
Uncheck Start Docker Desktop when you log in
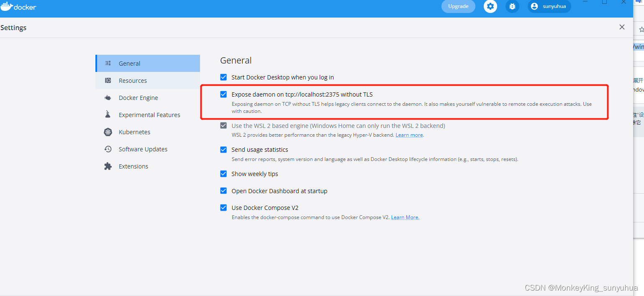tap(223, 77)
